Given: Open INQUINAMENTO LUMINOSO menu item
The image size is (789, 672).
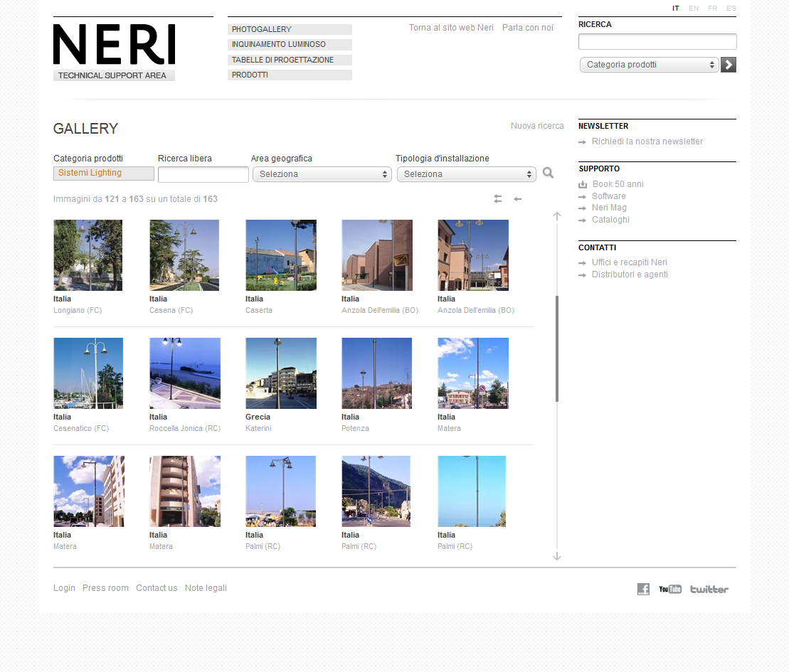Looking at the screenshot, I should [290, 45].
